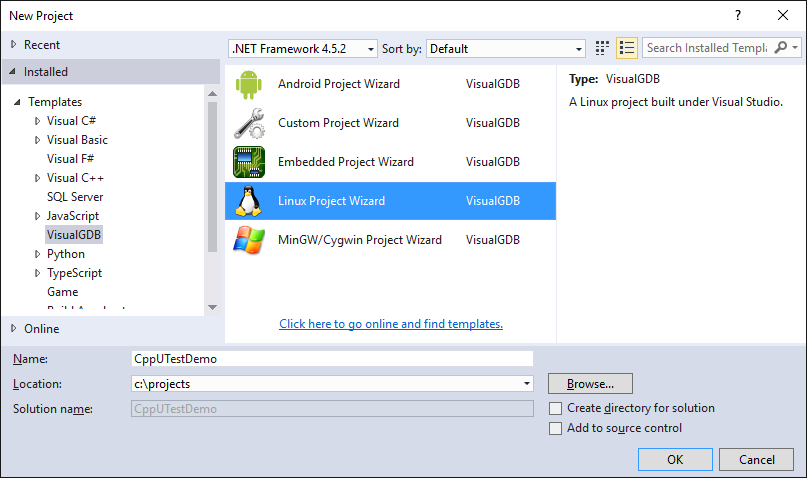The image size is (807, 478).
Task: Expand the Visual C++ tree node
Action: [37, 178]
